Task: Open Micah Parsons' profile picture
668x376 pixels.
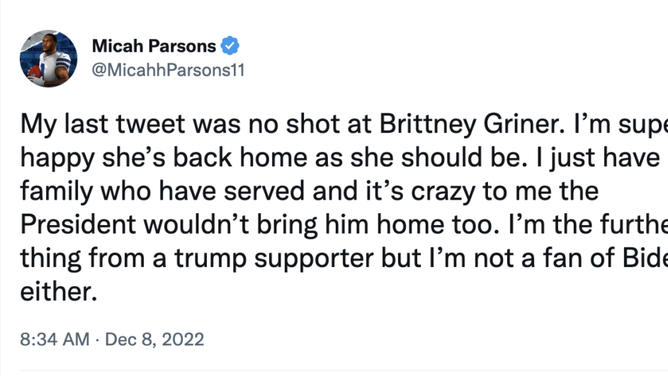Action: pyautogui.click(x=49, y=58)
